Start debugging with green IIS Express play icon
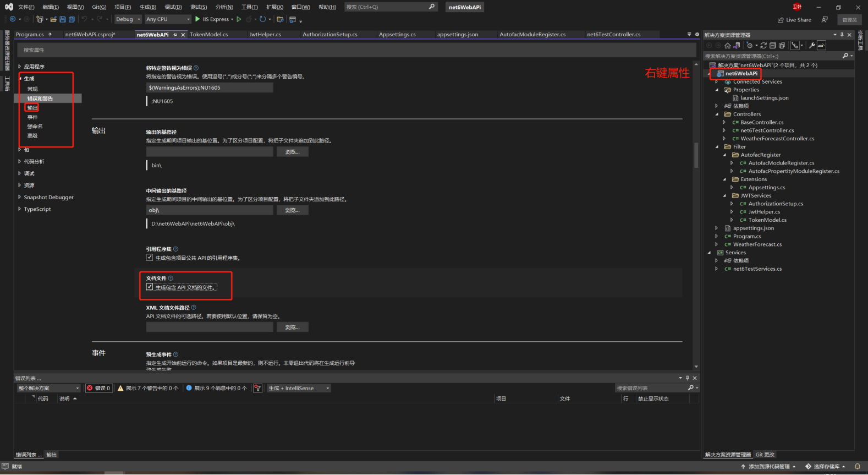868x475 pixels. pos(197,19)
